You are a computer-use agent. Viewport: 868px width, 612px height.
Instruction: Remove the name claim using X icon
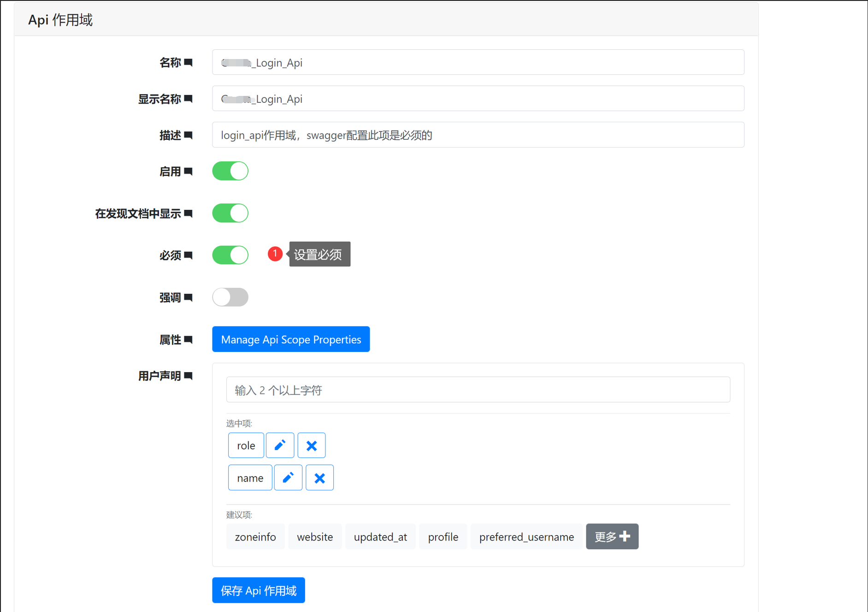point(319,477)
